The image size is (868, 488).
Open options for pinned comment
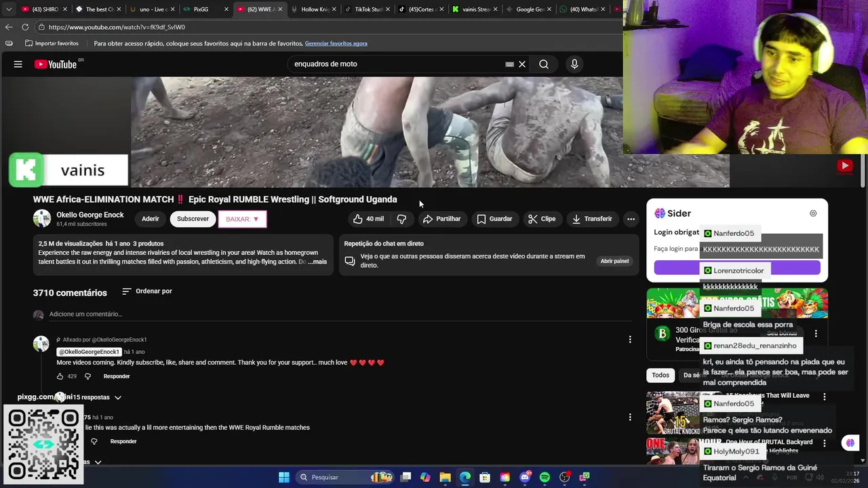[x=630, y=340]
